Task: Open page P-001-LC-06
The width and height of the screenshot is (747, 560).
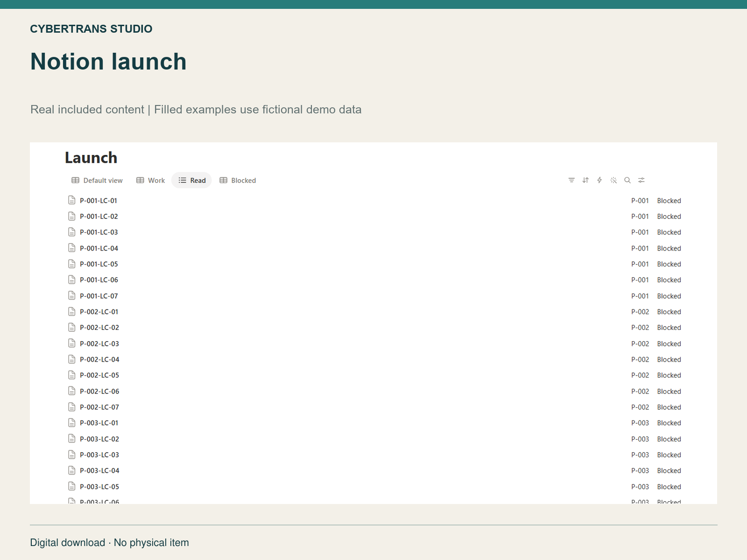Action: [99, 280]
